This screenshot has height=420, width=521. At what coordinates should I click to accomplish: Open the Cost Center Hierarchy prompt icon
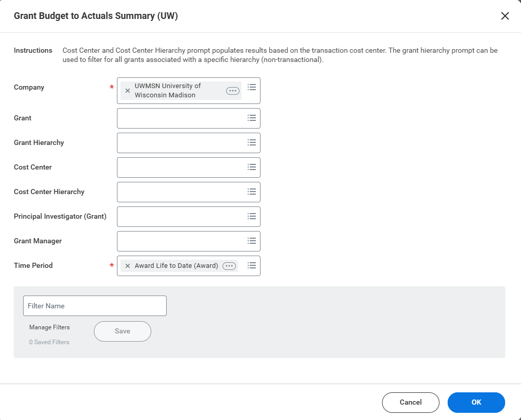coord(251,192)
